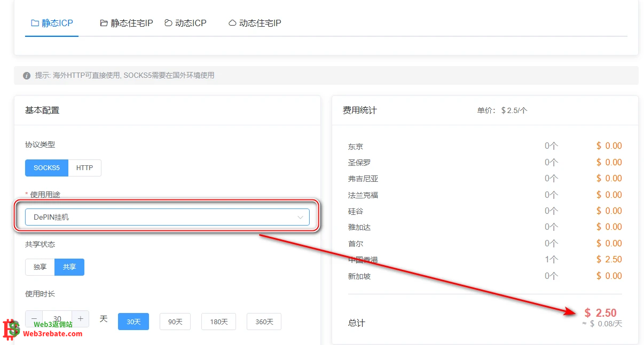Click the chevron arrow in the usage dropdown
This screenshot has width=644, height=345.
300,217
